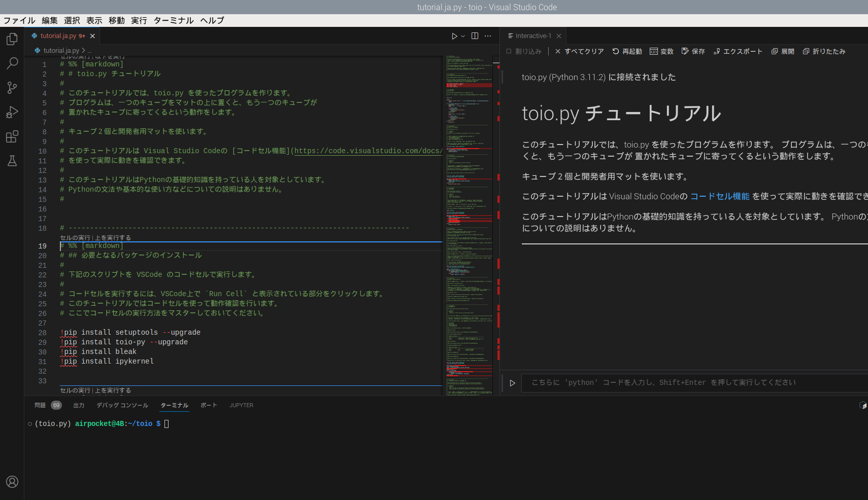Viewport: 868px width, 500px height.
Task: Open the editor More Actions ellipsis
Action: 488,36
